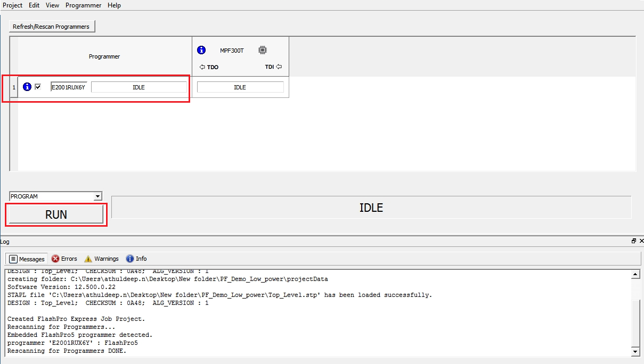Open the Programmer menu
Image resolution: width=644 pixels, height=364 pixels.
point(83,5)
